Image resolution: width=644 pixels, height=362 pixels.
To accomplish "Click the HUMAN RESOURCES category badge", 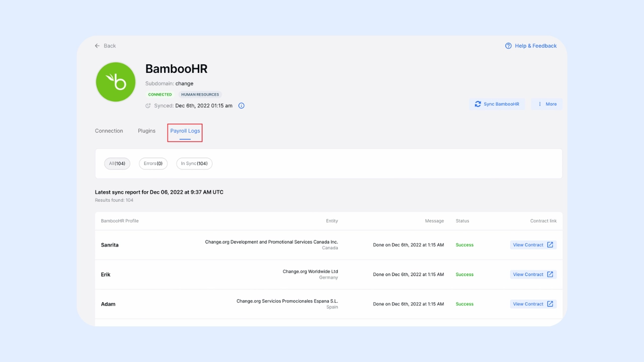I will [200, 95].
